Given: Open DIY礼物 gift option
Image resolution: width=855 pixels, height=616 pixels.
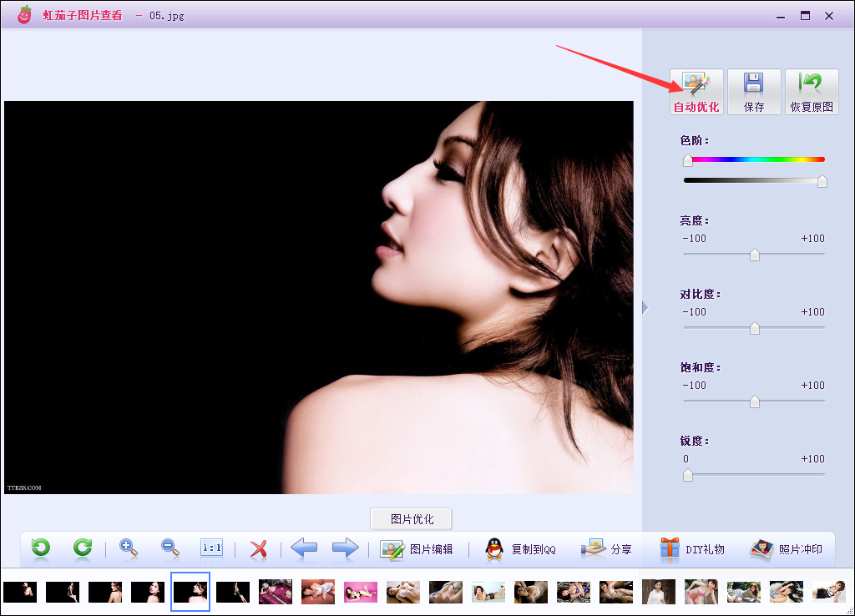Looking at the screenshot, I should (x=691, y=548).
